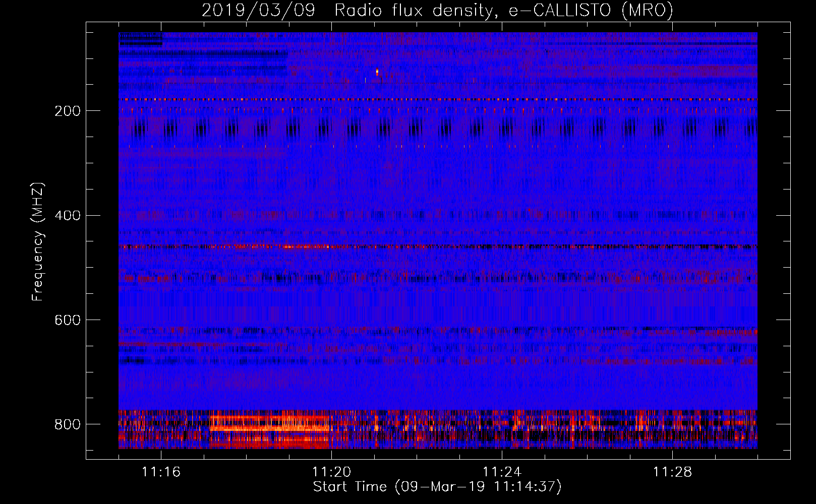
Task: Click the 11:20 time tick label
Action: tap(331, 472)
